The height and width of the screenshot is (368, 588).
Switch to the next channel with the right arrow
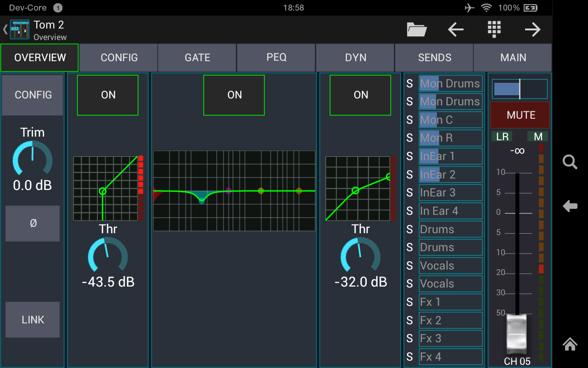[532, 29]
